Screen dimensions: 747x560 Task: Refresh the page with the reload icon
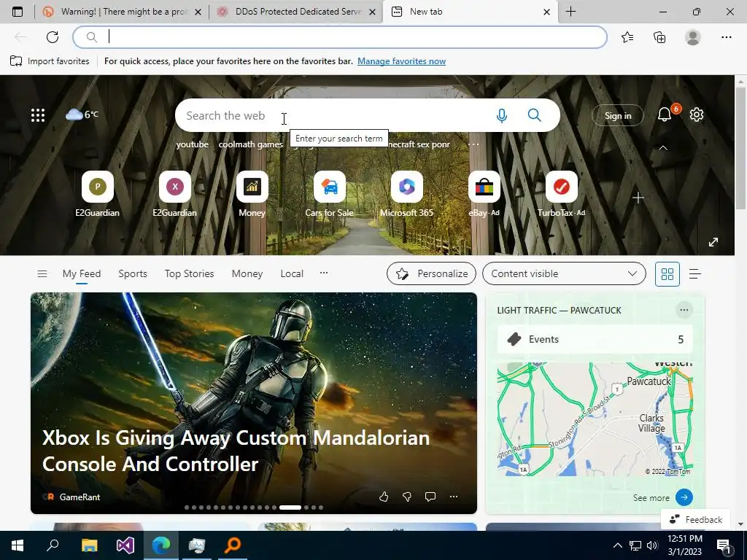(x=53, y=37)
